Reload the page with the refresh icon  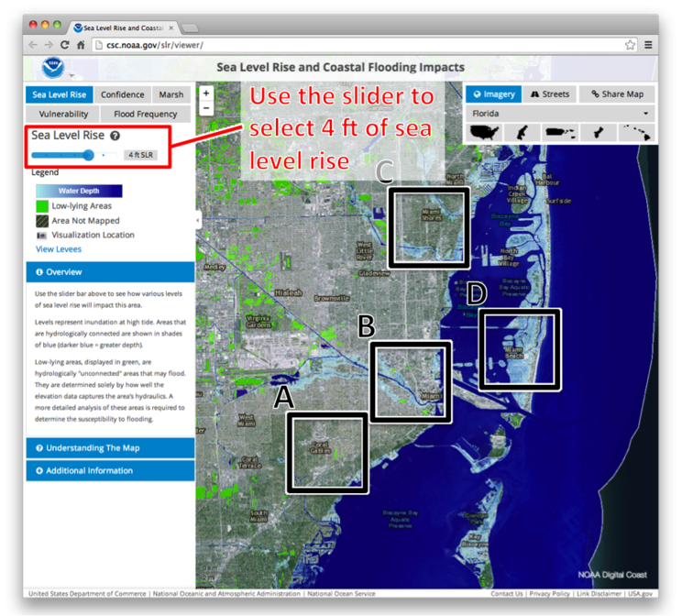point(65,45)
